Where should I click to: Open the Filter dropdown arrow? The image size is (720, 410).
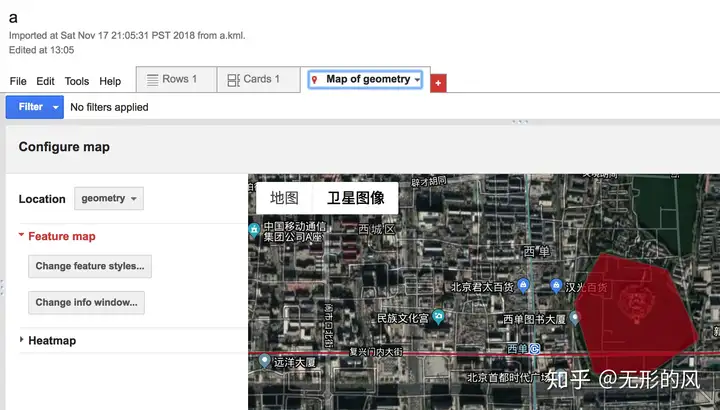[56, 107]
